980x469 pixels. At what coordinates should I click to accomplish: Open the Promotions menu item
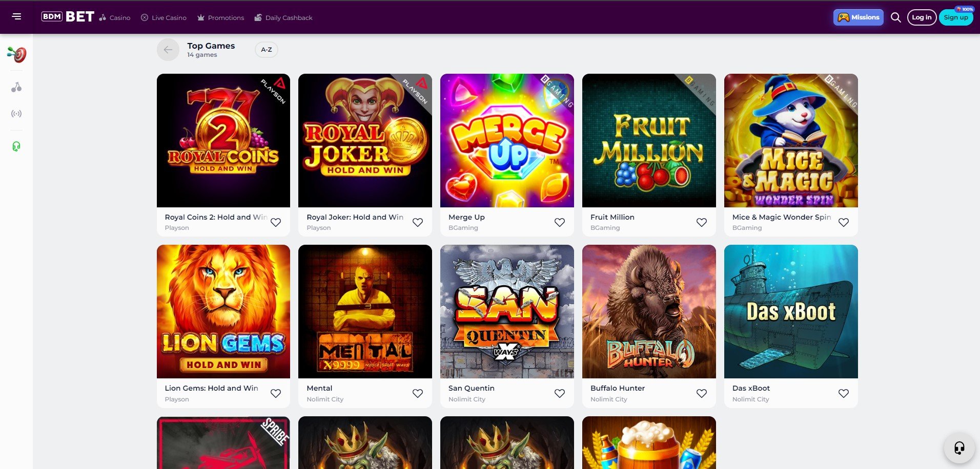click(x=220, y=17)
